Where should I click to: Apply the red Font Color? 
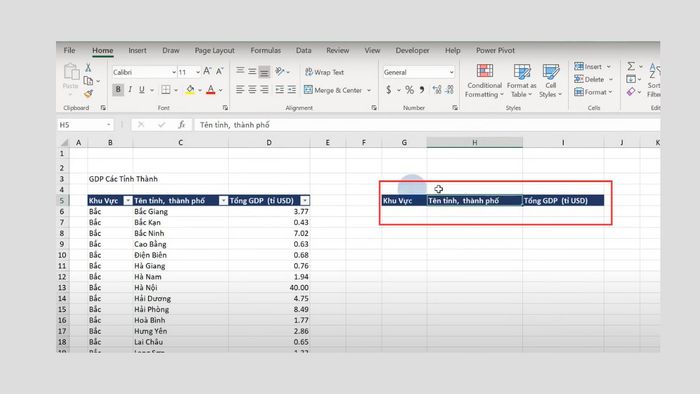(x=211, y=90)
